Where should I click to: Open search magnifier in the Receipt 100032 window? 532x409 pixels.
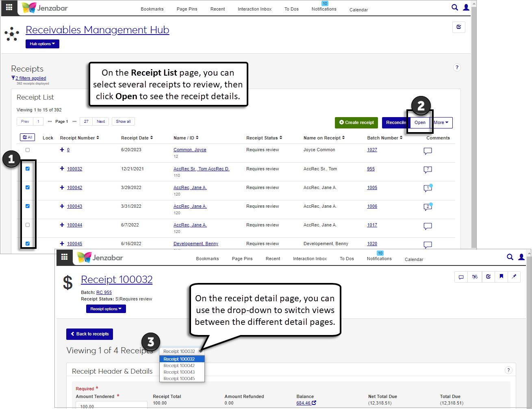tap(510, 257)
